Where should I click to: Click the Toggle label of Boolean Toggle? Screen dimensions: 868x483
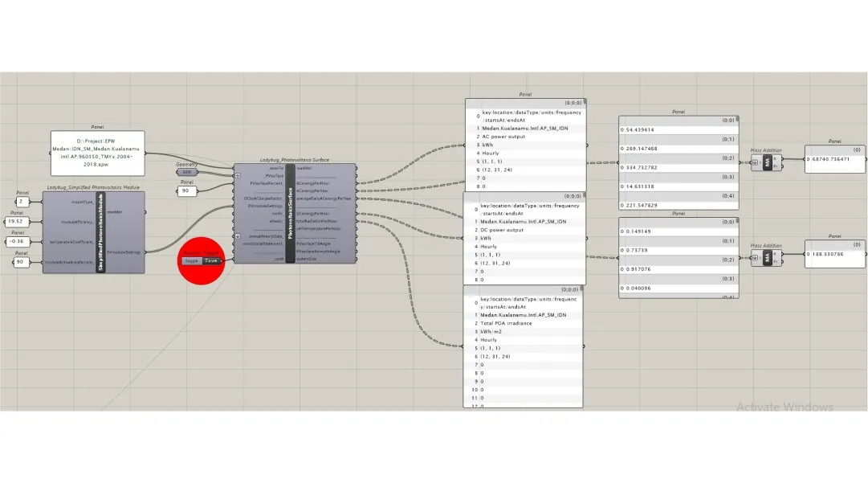tap(192, 260)
